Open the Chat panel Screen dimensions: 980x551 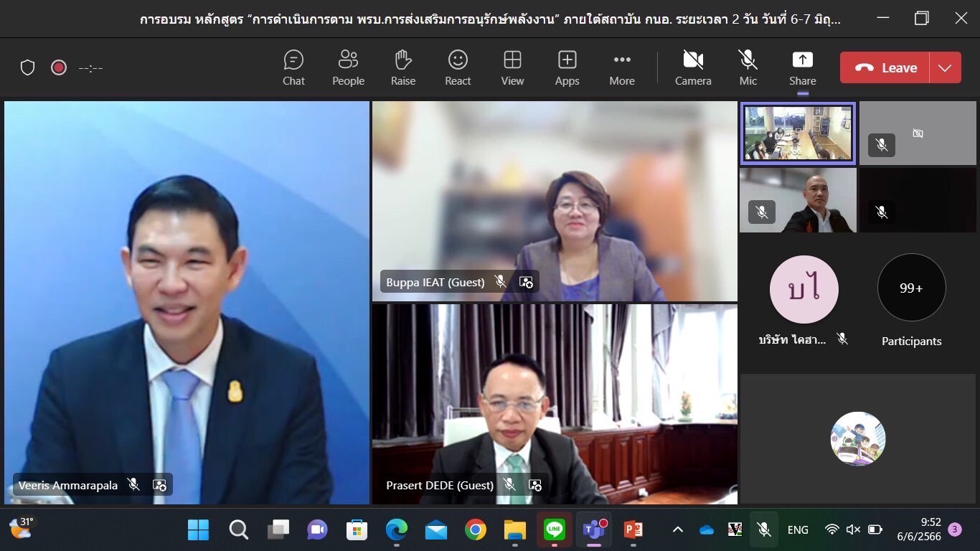coord(293,67)
